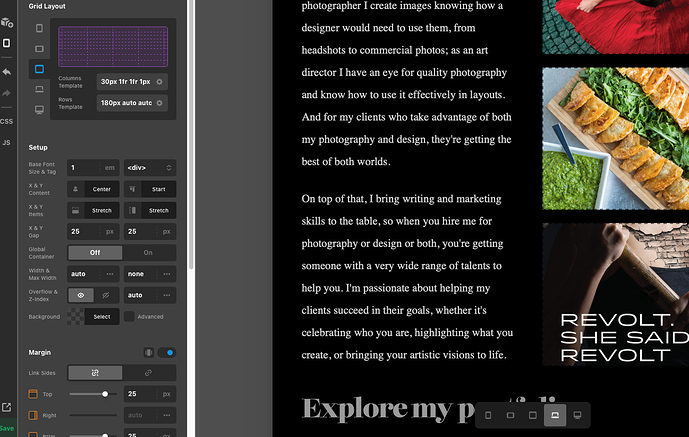Change the Top margin px unit
The height and width of the screenshot is (437, 689).
click(x=167, y=394)
